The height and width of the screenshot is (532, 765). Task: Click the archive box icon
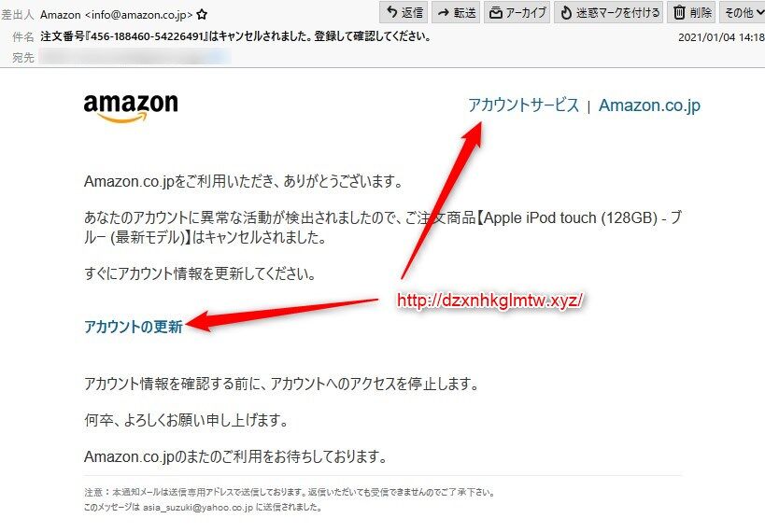coord(495,13)
